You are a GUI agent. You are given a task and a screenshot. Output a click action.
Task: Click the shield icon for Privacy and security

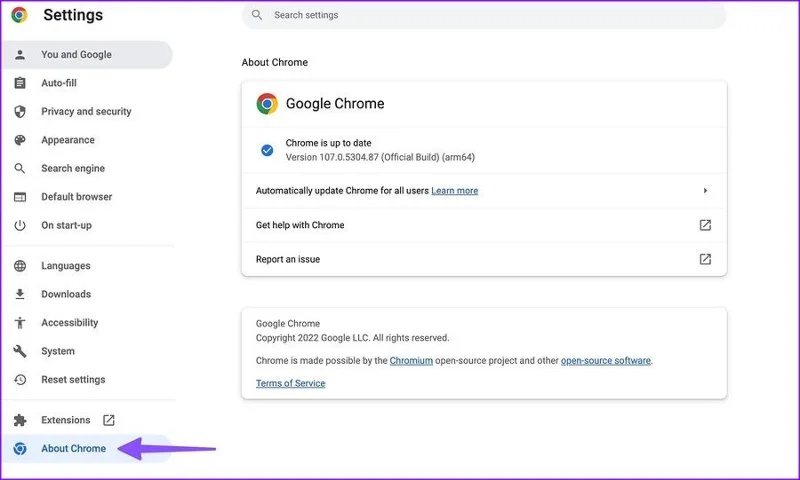[20, 111]
